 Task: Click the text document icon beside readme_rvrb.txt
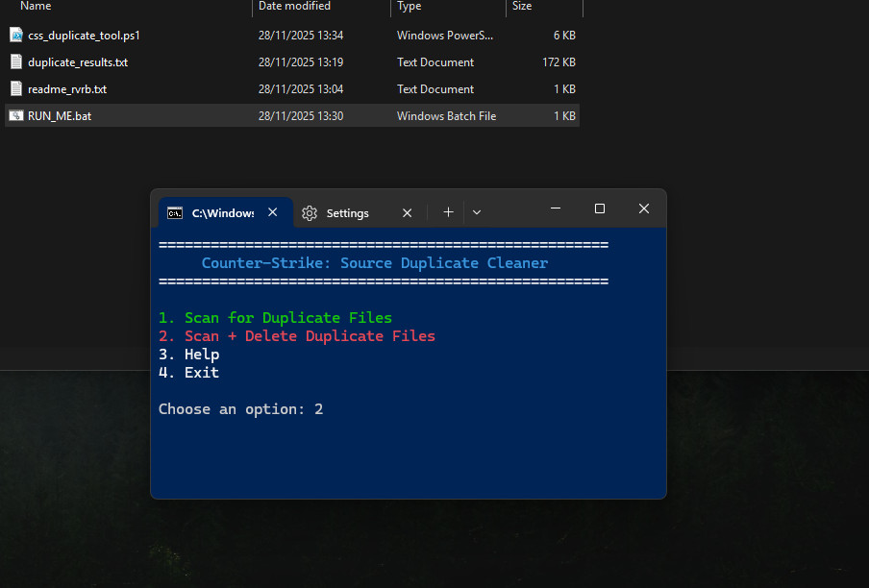pos(15,88)
